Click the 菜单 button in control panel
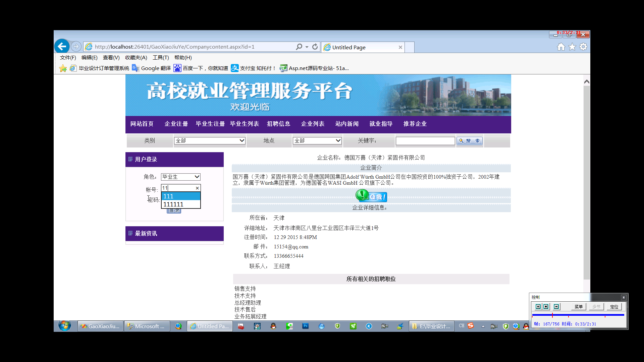The height and width of the screenshot is (362, 644). [x=578, y=307]
